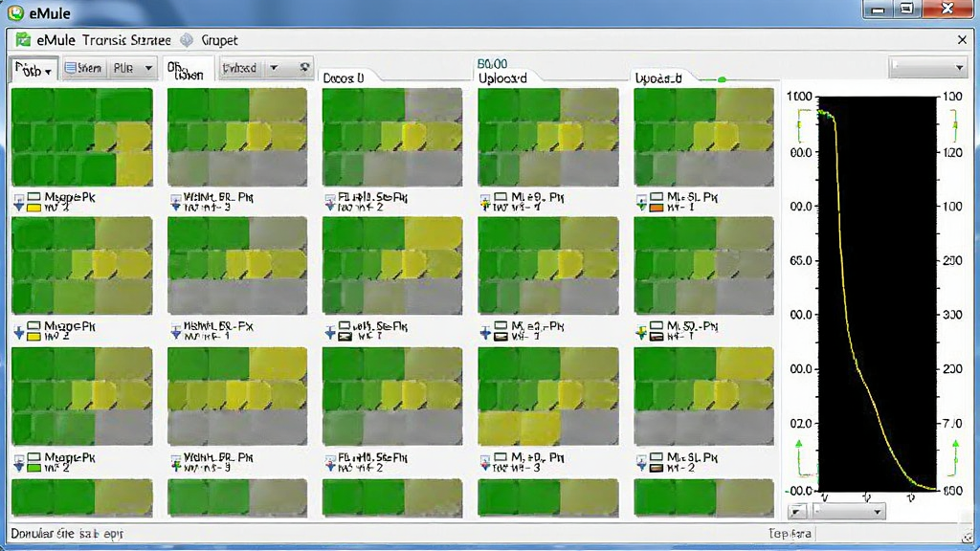Click the green slider handle beside the Upoad_b tab
The image size is (980, 551).
click(x=722, y=79)
